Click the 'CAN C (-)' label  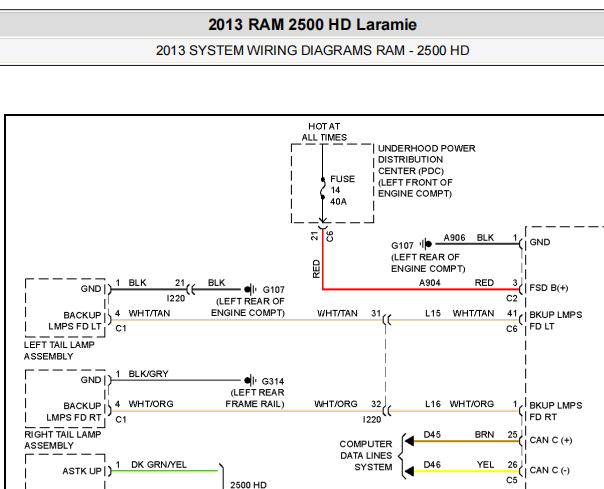pos(549,471)
